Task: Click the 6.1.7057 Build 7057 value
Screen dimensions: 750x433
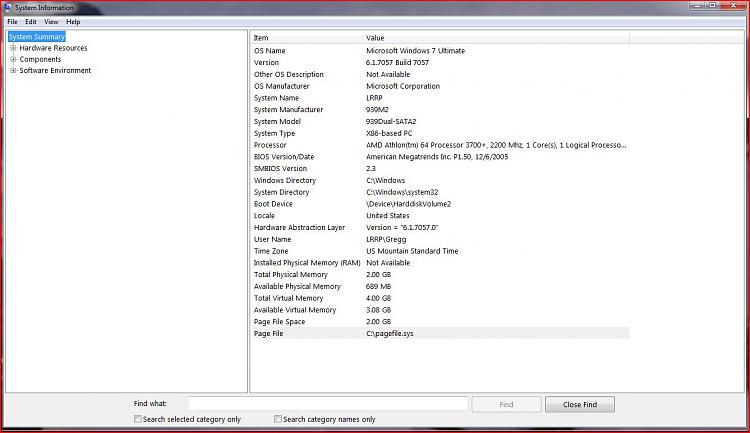Action: tap(397, 63)
